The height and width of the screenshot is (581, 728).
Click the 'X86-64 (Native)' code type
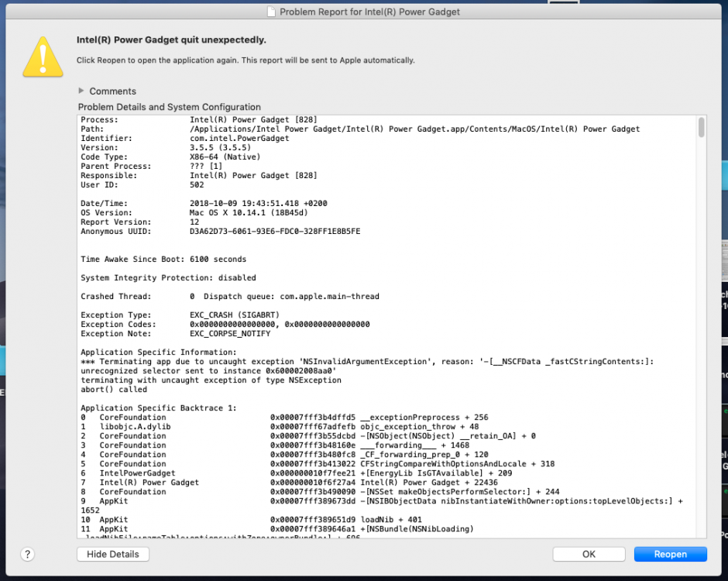pyautogui.click(x=225, y=157)
